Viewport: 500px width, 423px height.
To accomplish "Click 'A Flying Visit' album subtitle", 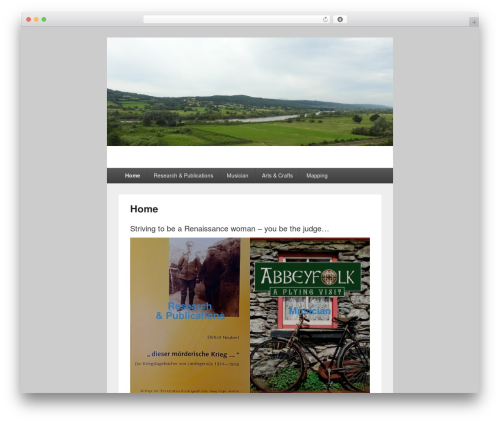I will (x=307, y=292).
